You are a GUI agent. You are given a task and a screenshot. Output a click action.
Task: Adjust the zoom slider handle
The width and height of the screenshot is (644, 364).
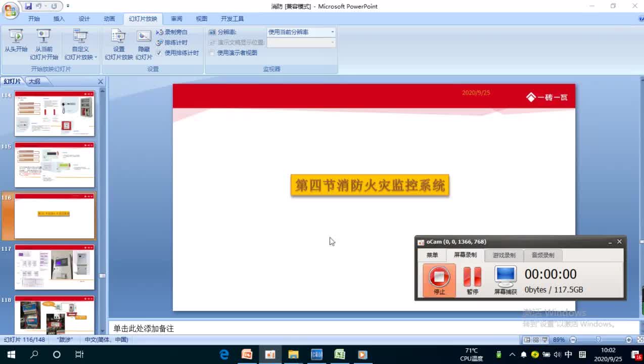click(x=598, y=340)
